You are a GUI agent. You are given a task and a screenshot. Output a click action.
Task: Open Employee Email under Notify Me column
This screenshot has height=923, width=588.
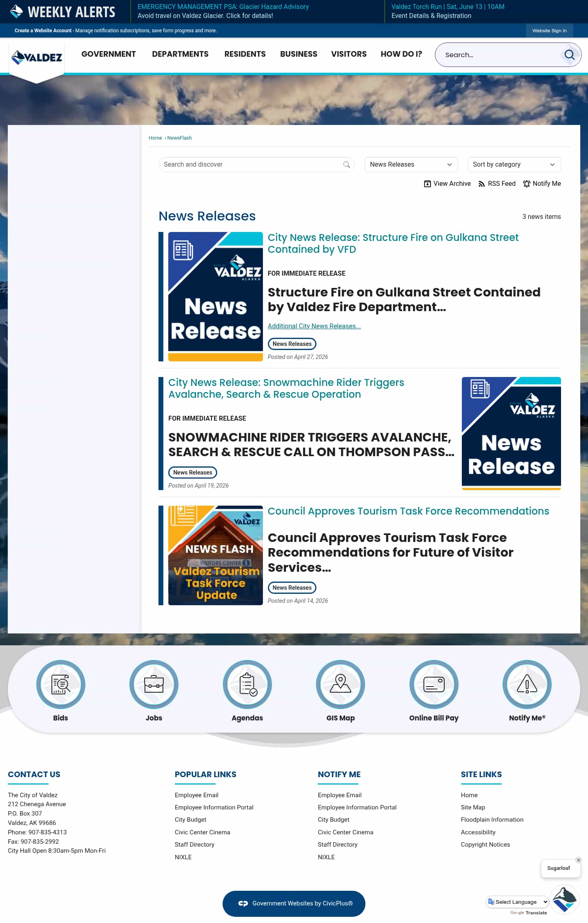pyautogui.click(x=340, y=795)
